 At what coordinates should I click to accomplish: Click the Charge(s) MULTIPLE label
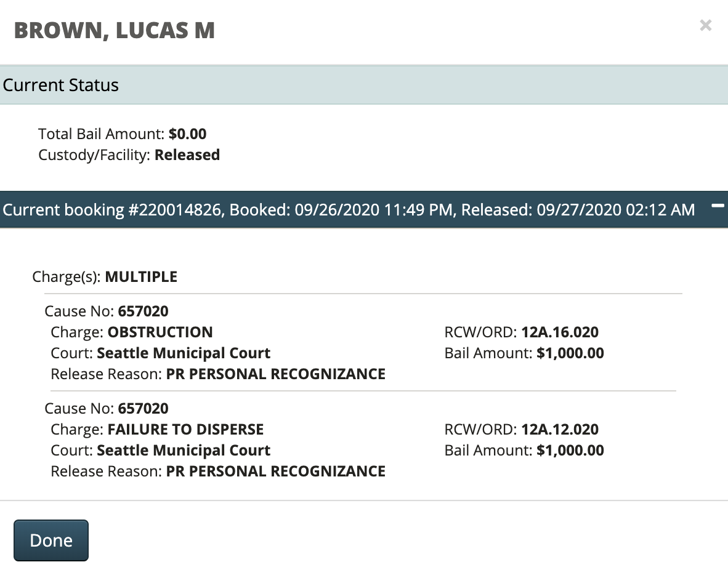click(x=141, y=276)
